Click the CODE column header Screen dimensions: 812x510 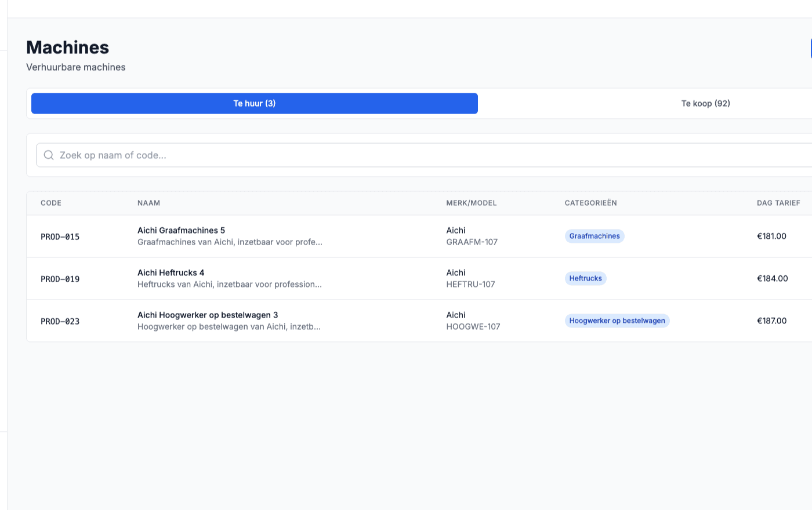51,203
